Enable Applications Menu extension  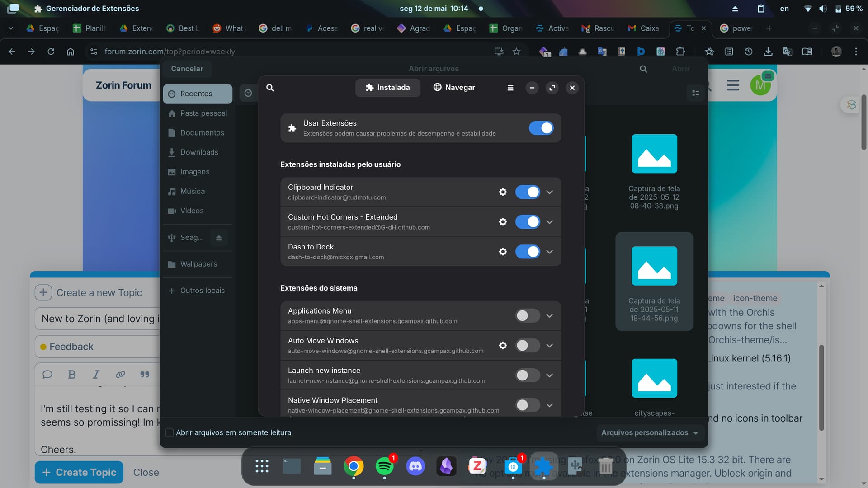528,316
